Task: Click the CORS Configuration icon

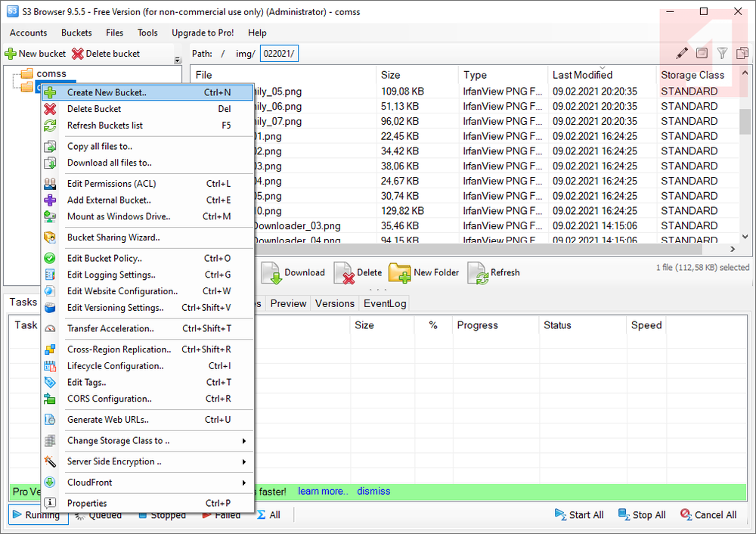Action: coord(50,399)
